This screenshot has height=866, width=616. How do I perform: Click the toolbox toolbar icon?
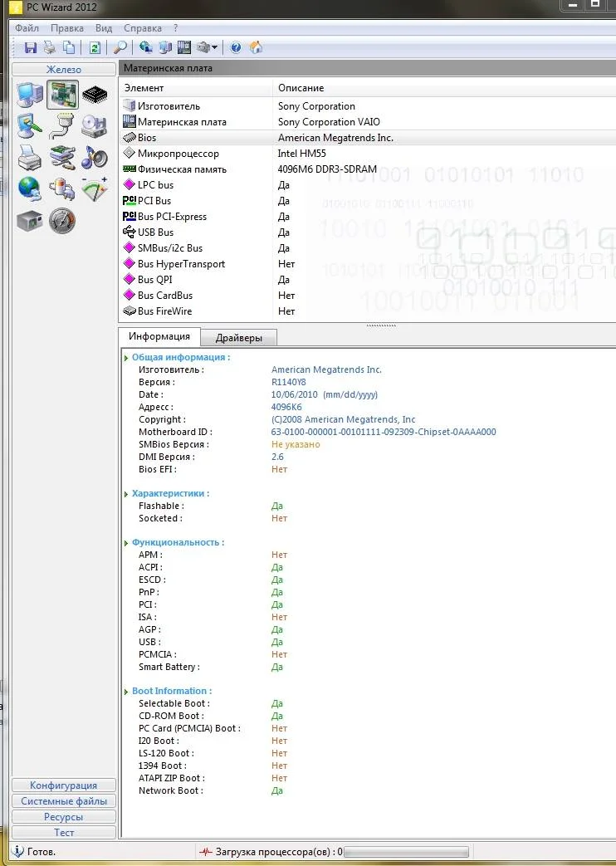[x=203, y=47]
